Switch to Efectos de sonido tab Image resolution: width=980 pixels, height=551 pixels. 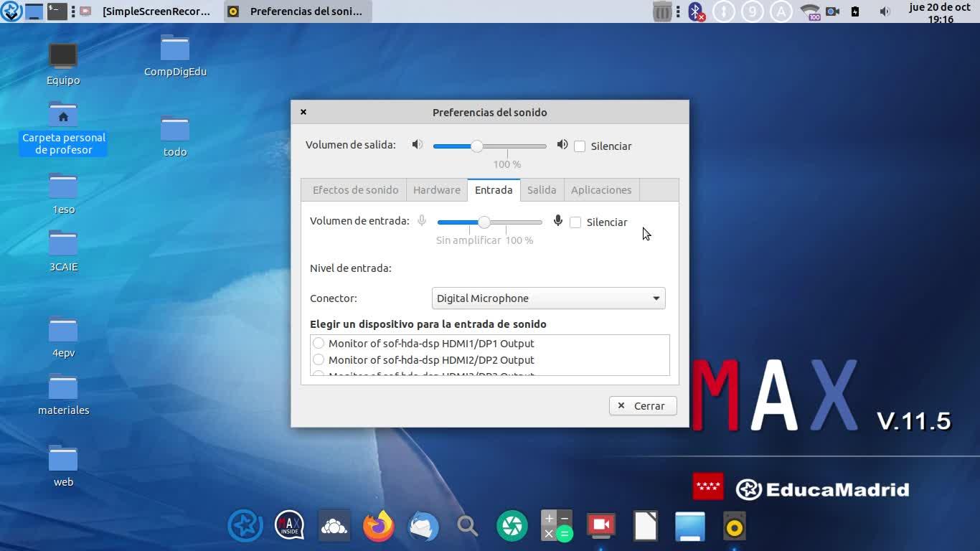pyautogui.click(x=355, y=190)
